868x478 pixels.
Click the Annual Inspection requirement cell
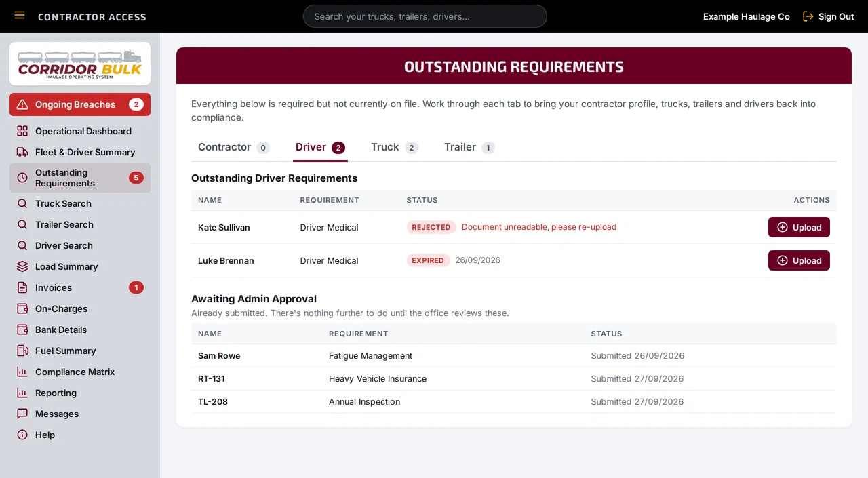pos(365,401)
